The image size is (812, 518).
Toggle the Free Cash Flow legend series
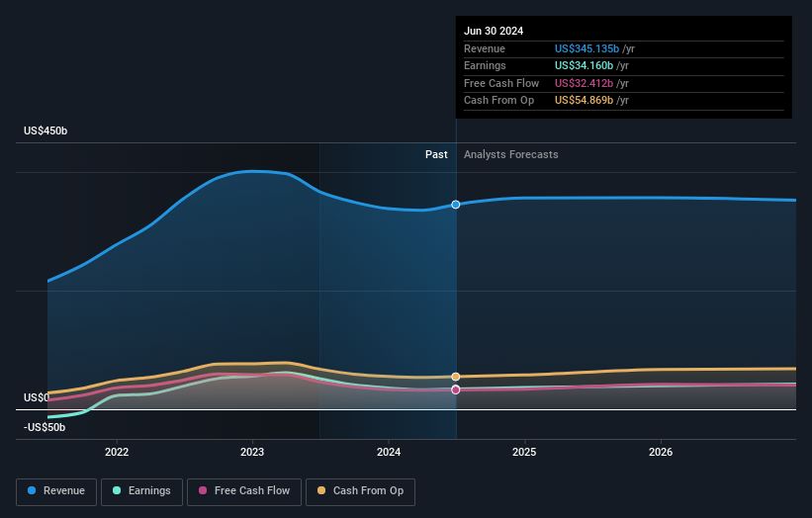244,491
